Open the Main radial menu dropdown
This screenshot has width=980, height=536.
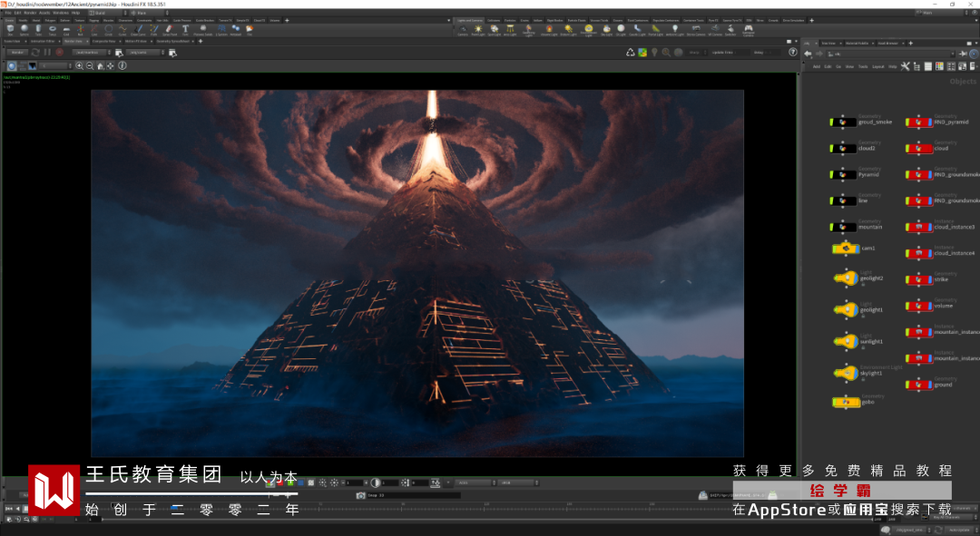click(149, 13)
